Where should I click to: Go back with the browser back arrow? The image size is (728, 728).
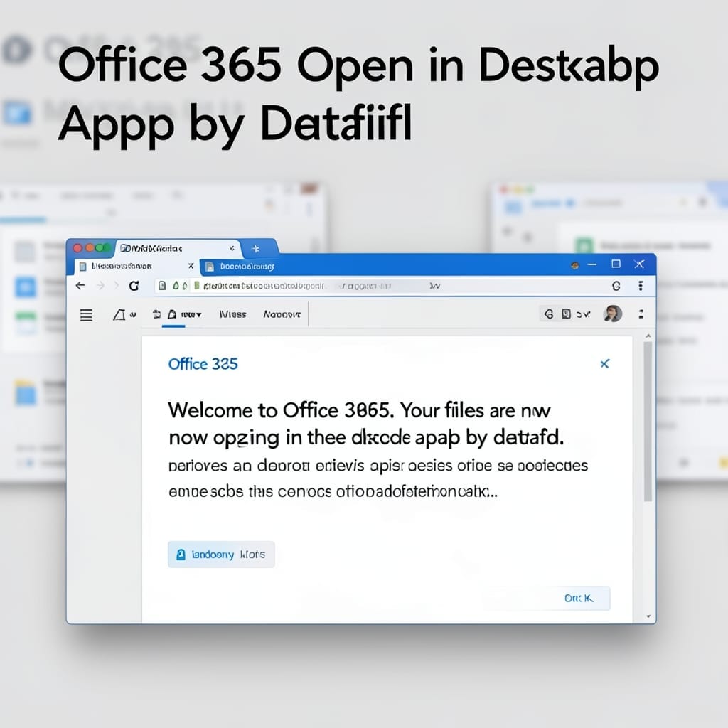(81, 286)
